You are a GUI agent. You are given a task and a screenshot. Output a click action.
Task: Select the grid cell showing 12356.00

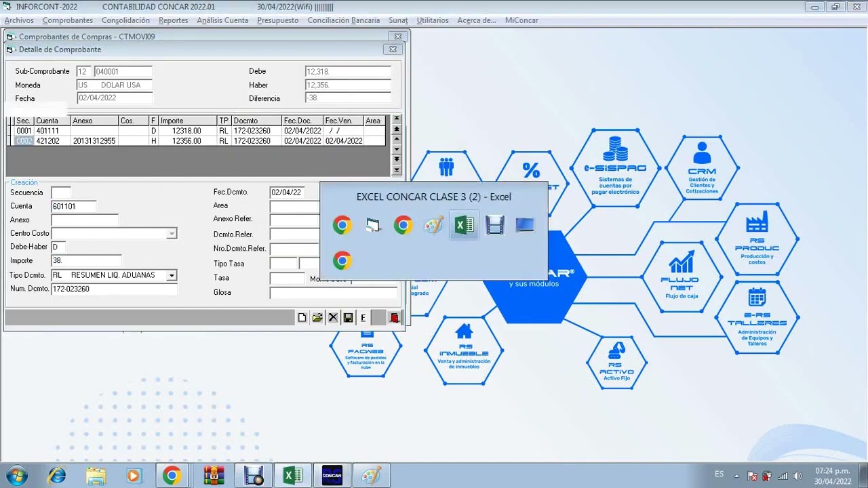point(188,141)
